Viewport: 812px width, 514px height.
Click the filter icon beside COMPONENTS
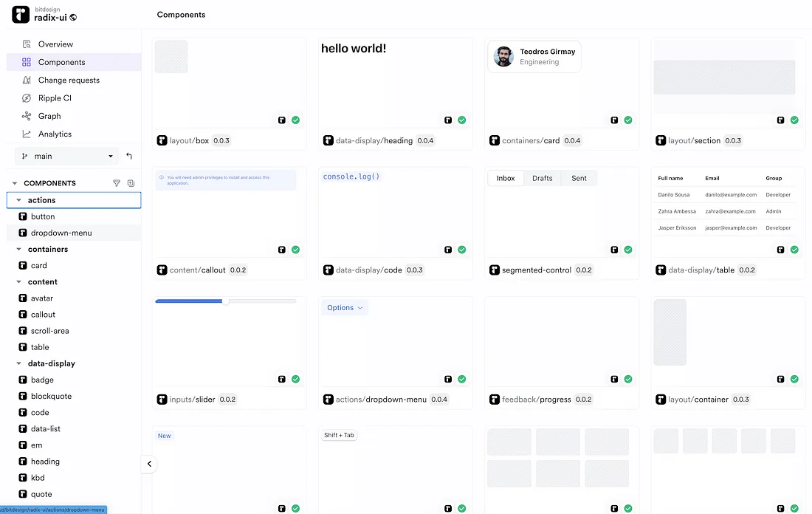click(x=116, y=183)
